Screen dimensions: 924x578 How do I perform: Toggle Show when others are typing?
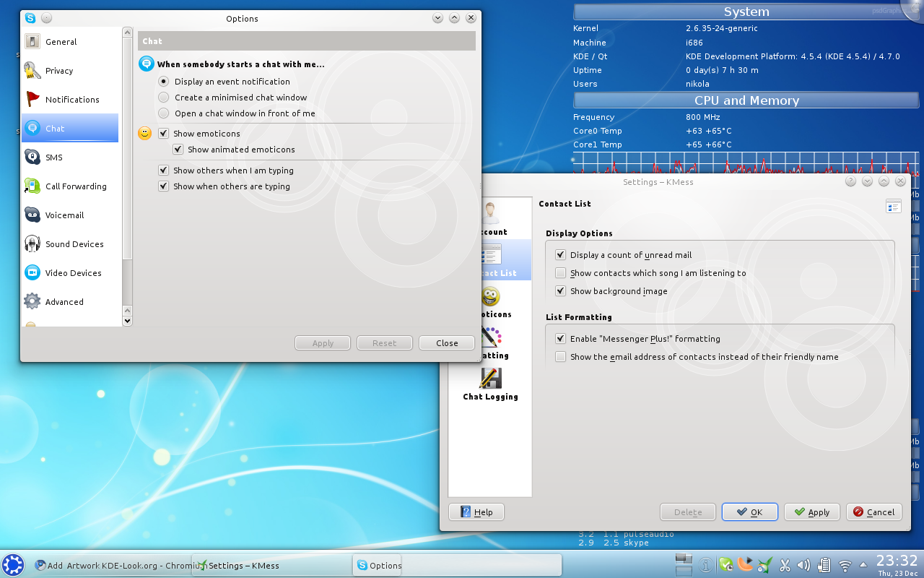click(x=164, y=186)
